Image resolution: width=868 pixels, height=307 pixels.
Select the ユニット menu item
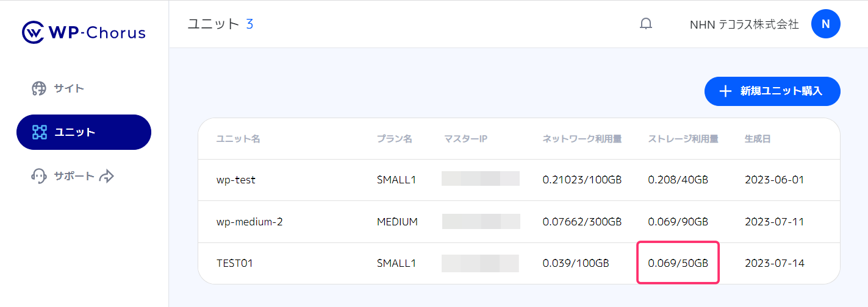[74, 132]
